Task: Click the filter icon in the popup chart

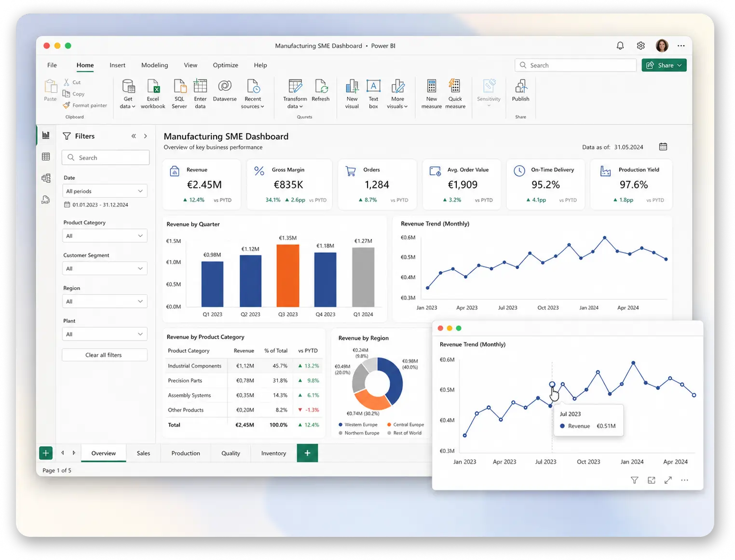Action: (x=635, y=480)
